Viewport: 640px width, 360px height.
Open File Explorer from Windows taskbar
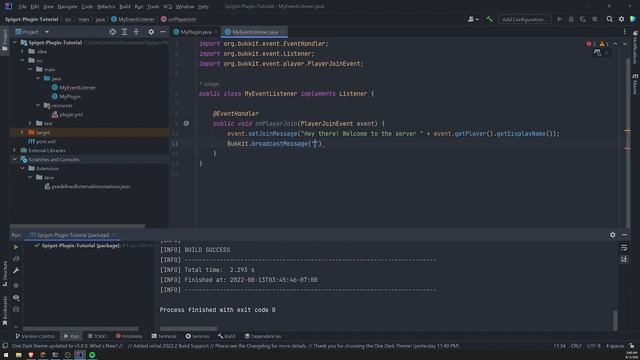(18, 355)
